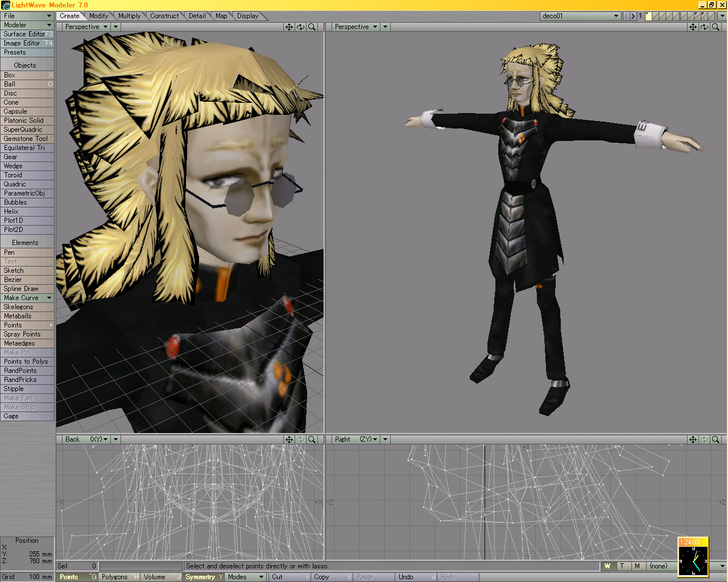Click move icon of Back (XY) viewport

[x=289, y=439]
